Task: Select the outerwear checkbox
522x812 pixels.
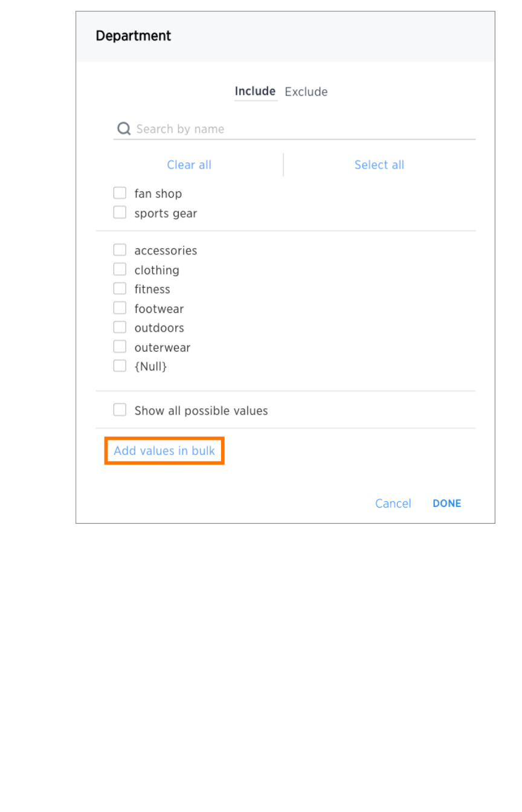Action: pyautogui.click(x=120, y=347)
